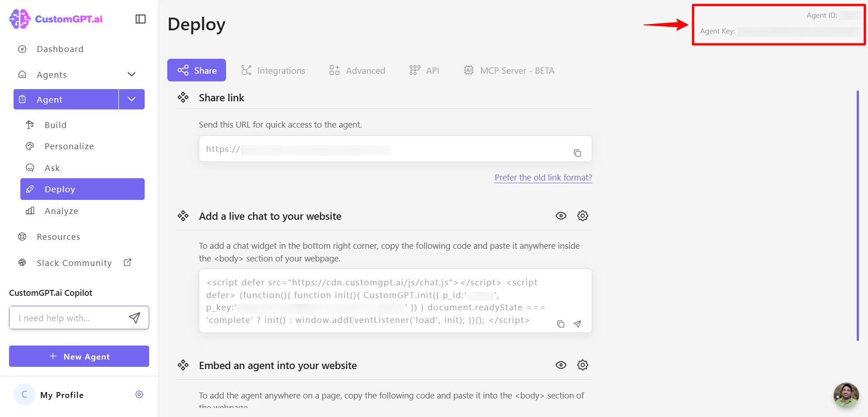
Task: Go to the Personalize section
Action: [69, 146]
